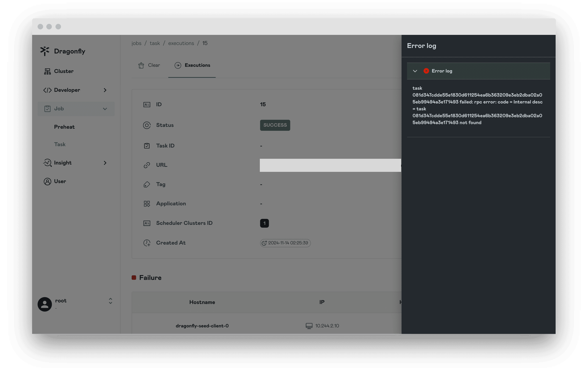Open the Cluster page via its icon

[x=47, y=71]
